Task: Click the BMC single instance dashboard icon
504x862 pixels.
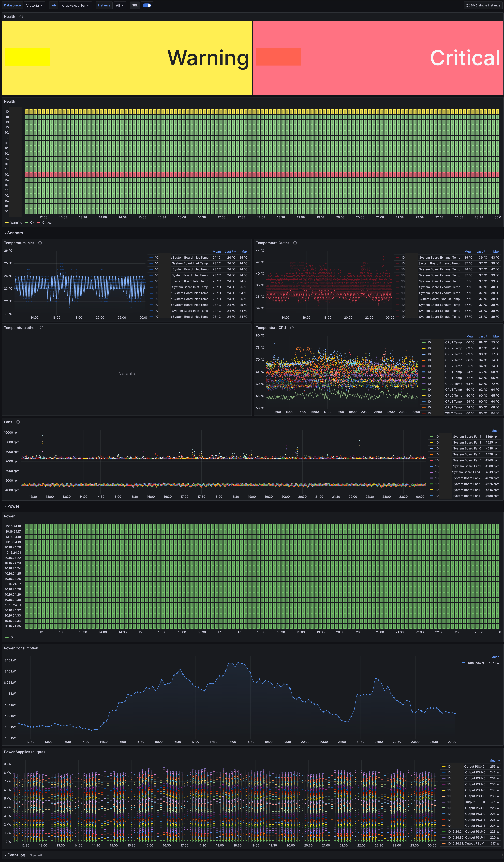Action: point(468,5)
